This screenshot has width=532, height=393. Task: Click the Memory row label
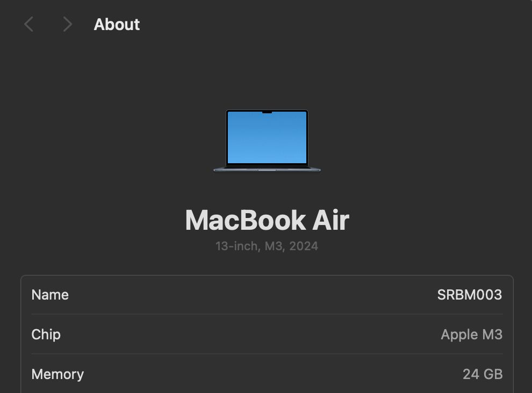57,374
